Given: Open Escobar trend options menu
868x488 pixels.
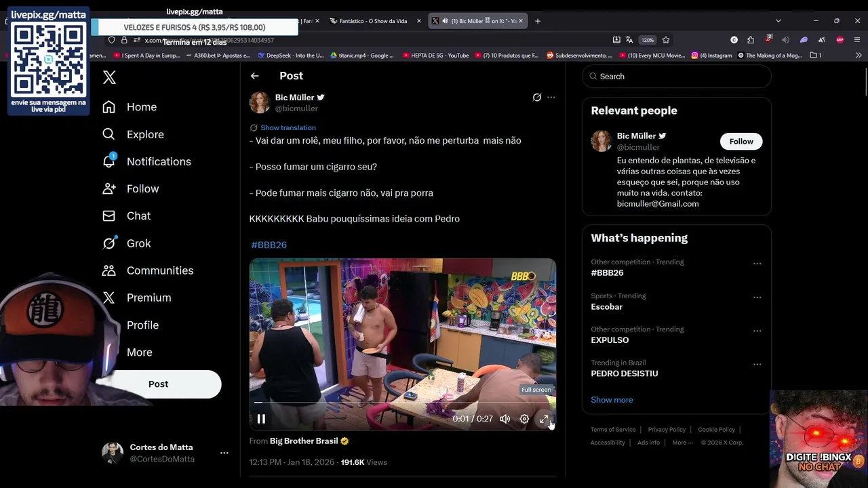Looking at the screenshot, I should [757, 298].
